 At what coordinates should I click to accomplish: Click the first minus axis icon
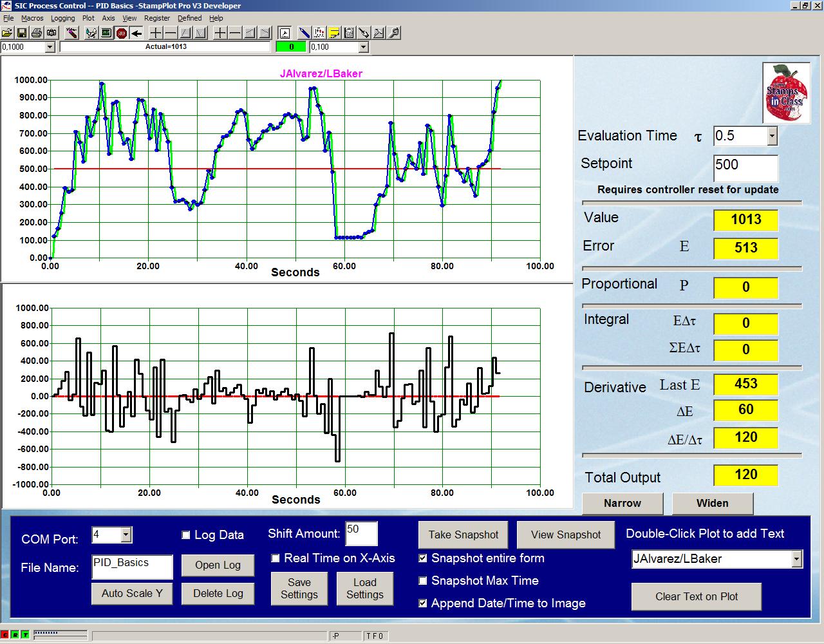pyautogui.click(x=171, y=33)
